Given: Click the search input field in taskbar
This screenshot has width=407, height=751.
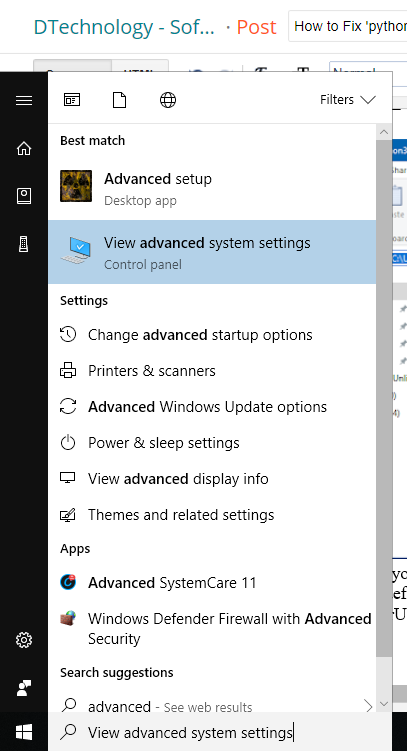Looking at the screenshot, I should [220, 732].
